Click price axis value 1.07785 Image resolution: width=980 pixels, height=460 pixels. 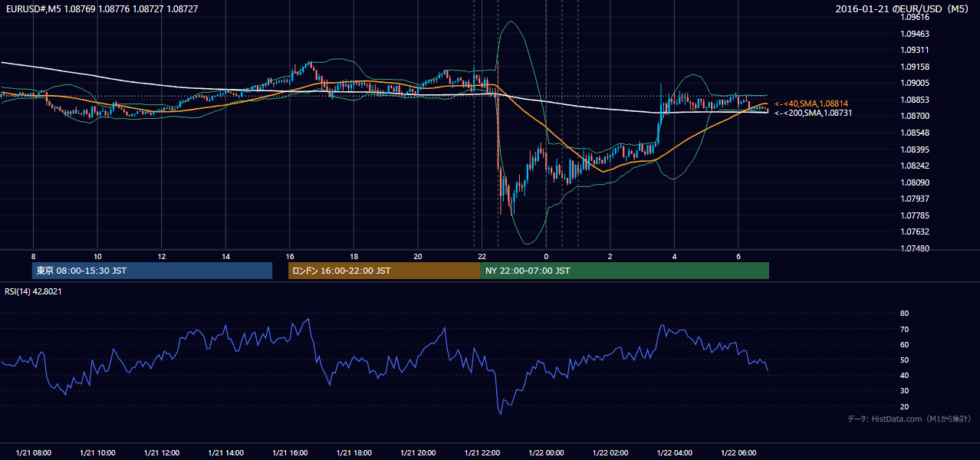tap(914, 215)
